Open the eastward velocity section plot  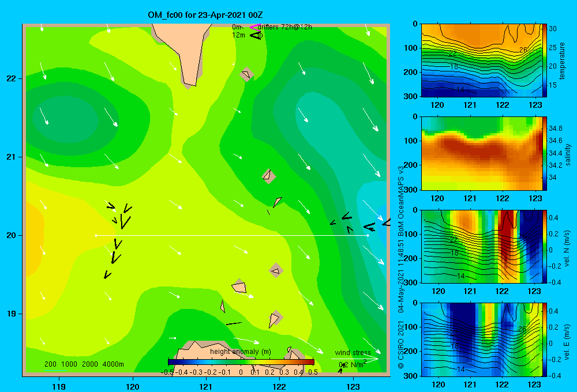point(482,340)
